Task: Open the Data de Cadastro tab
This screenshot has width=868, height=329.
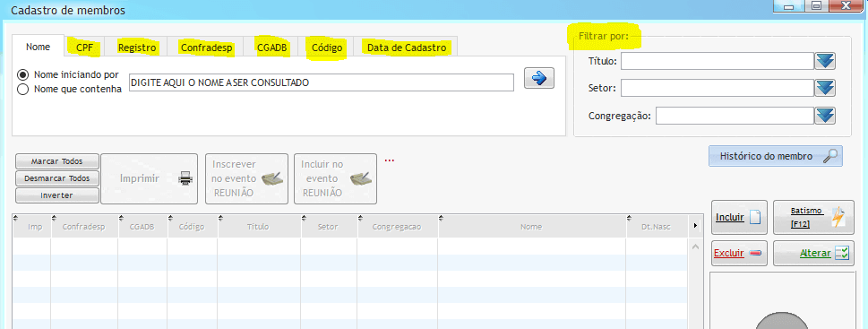Action: pyautogui.click(x=407, y=48)
